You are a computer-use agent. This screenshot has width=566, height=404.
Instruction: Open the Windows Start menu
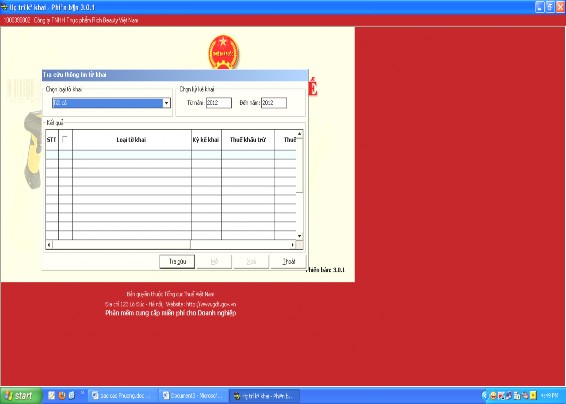[x=20, y=396]
